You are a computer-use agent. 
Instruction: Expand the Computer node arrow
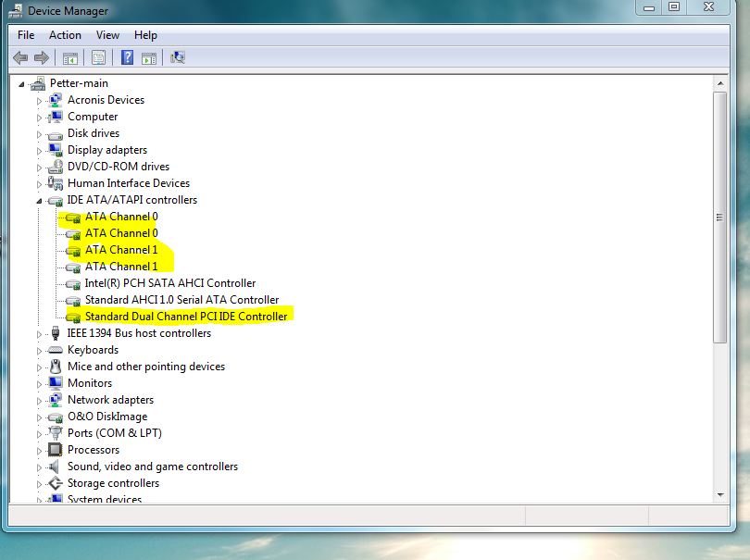coord(39,118)
